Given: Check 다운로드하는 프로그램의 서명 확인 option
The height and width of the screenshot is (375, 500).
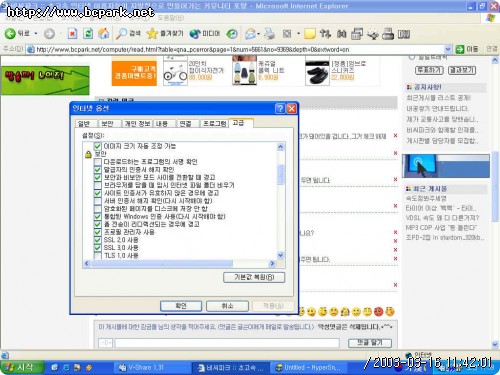Looking at the screenshot, I should pos(97,162).
